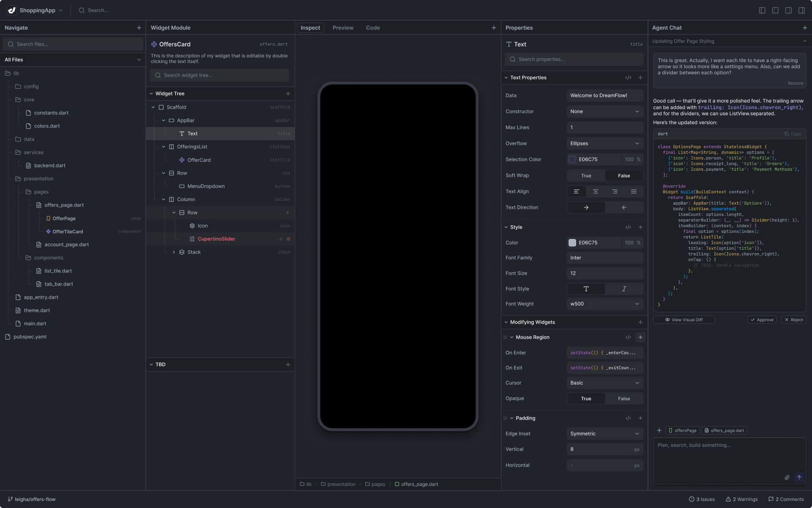Click plus button in Mouse Region header
This screenshot has width=812, height=508.
(640, 337)
